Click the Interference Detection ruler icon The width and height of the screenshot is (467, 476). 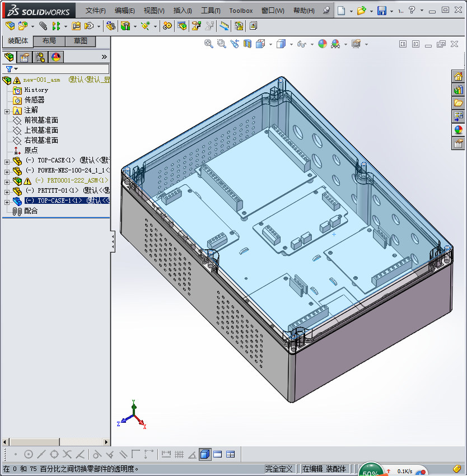tap(225, 26)
